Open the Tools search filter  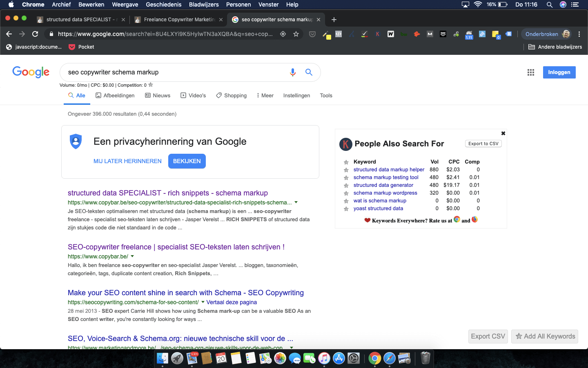(x=326, y=95)
